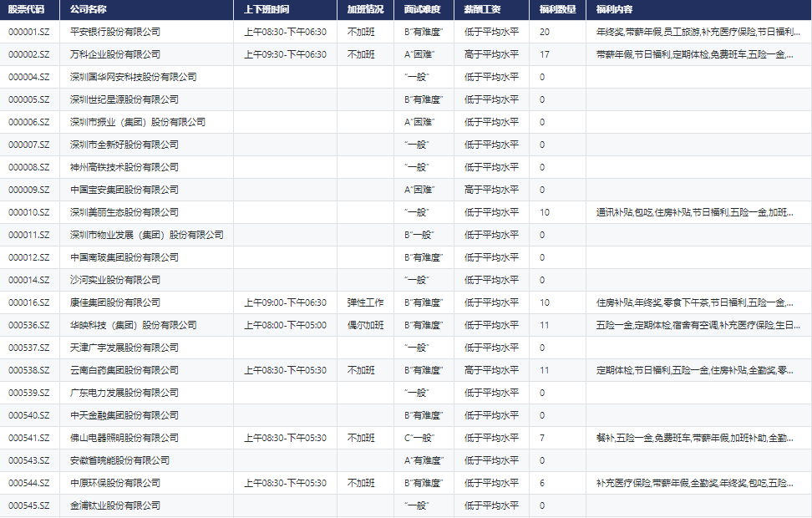
Task: Click welfare count 7 cell
Action: click(542, 438)
